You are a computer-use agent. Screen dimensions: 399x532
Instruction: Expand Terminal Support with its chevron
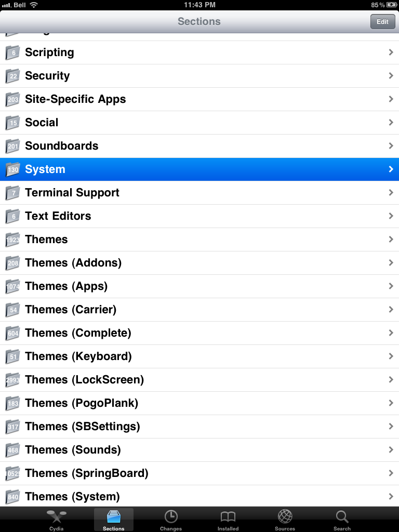pos(391,193)
